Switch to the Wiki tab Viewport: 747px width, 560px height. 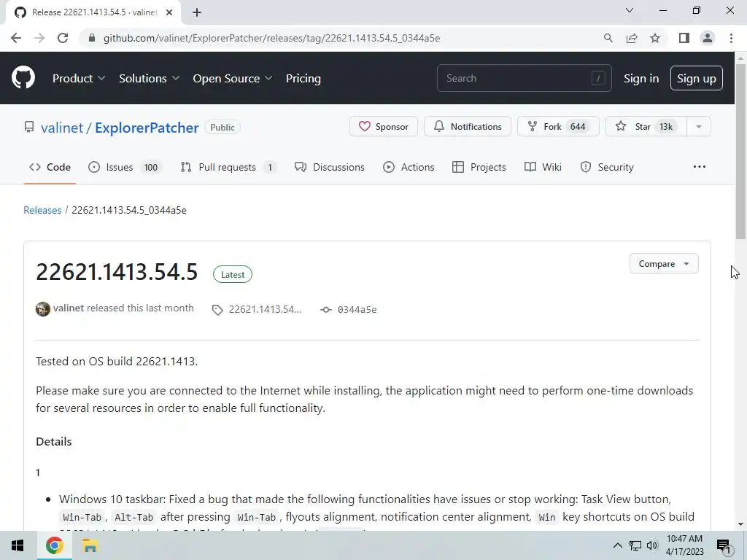click(543, 167)
